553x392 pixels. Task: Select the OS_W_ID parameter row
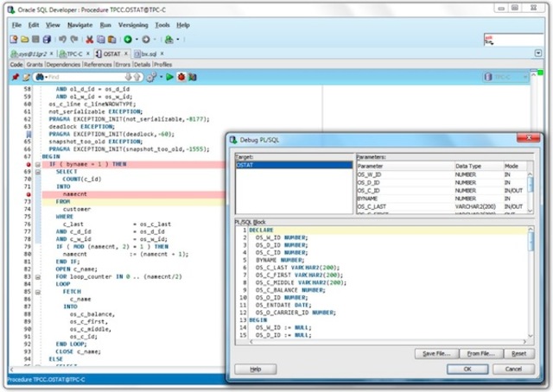(x=442, y=175)
